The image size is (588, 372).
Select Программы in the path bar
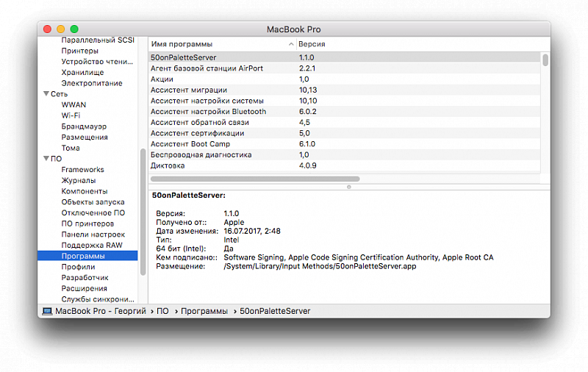[204, 311]
